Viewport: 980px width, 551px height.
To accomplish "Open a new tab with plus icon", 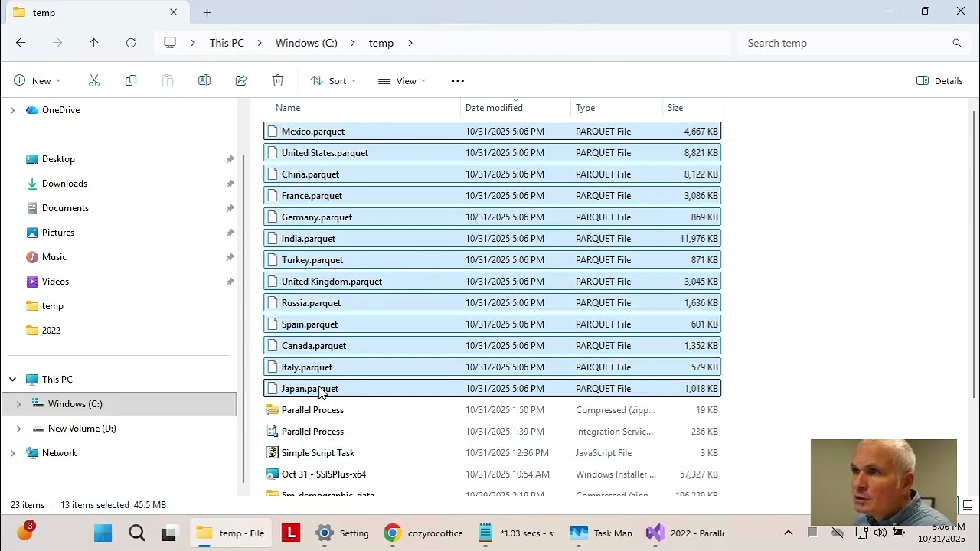I will click(x=207, y=12).
